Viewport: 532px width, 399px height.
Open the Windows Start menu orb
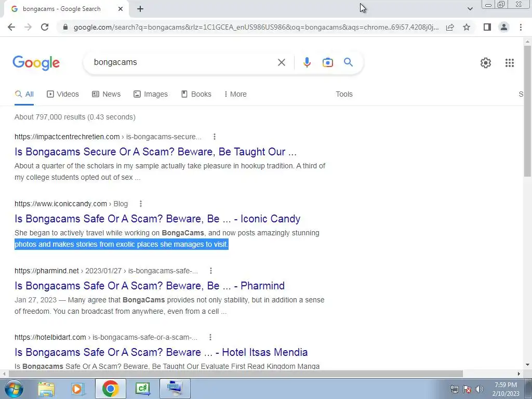point(14,389)
